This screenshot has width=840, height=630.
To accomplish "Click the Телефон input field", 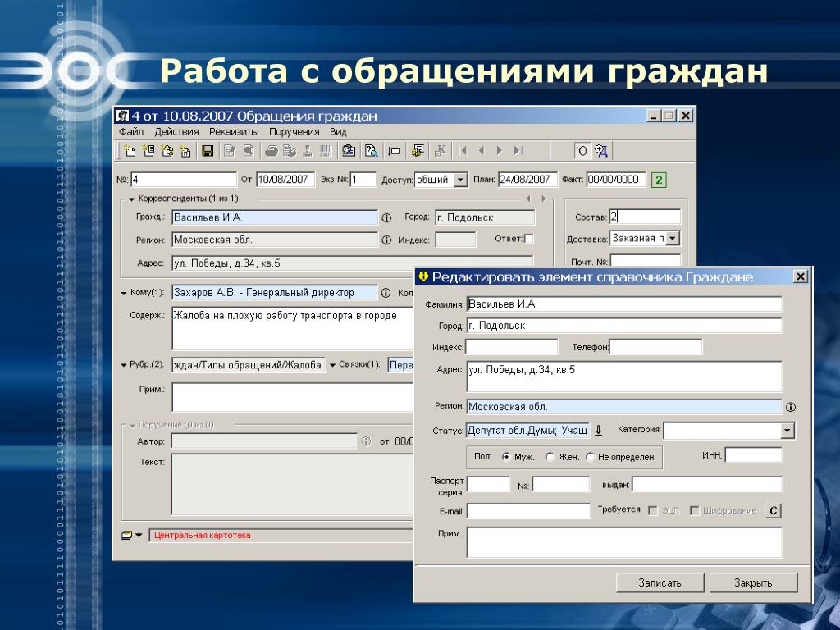I will (x=655, y=347).
